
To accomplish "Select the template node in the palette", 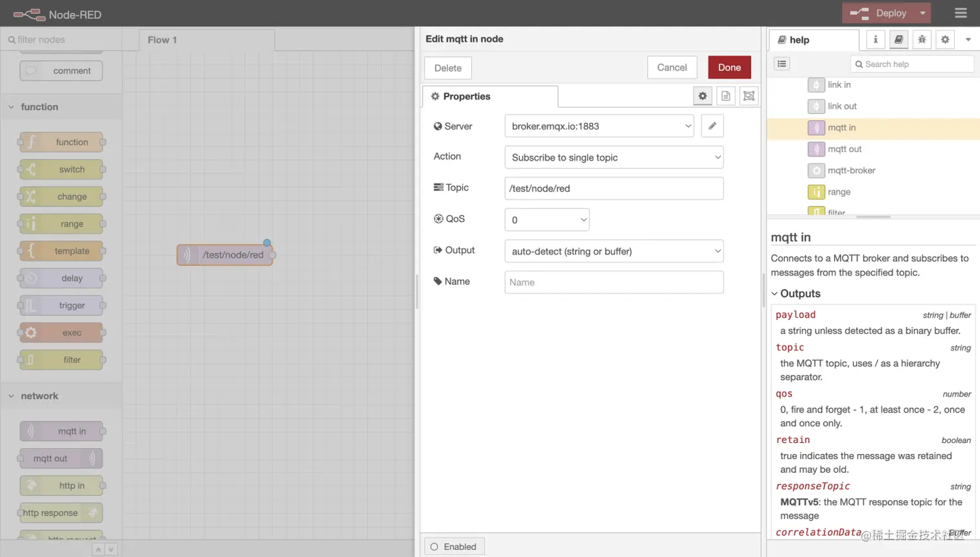I will (61, 251).
